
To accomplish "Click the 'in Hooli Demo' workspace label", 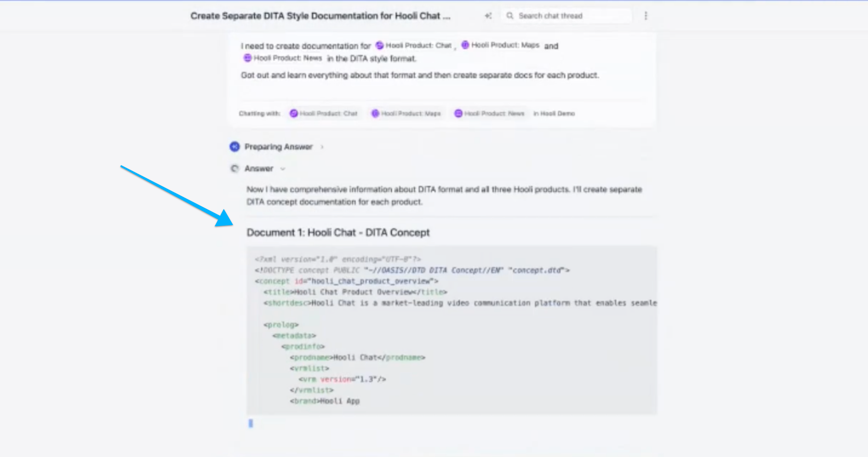I will click(554, 114).
